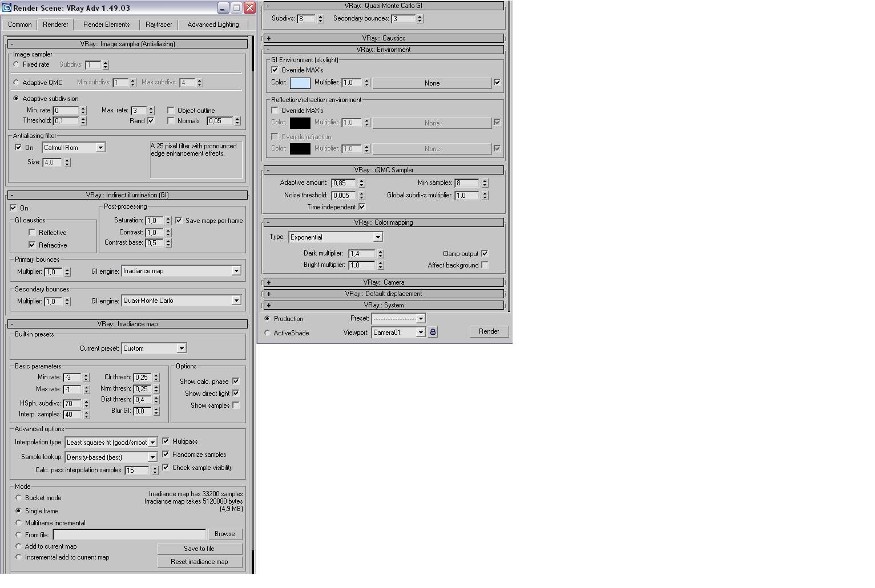This screenshot has width=875, height=588.
Task: Toggle the Object outline checkbox
Action: [171, 110]
